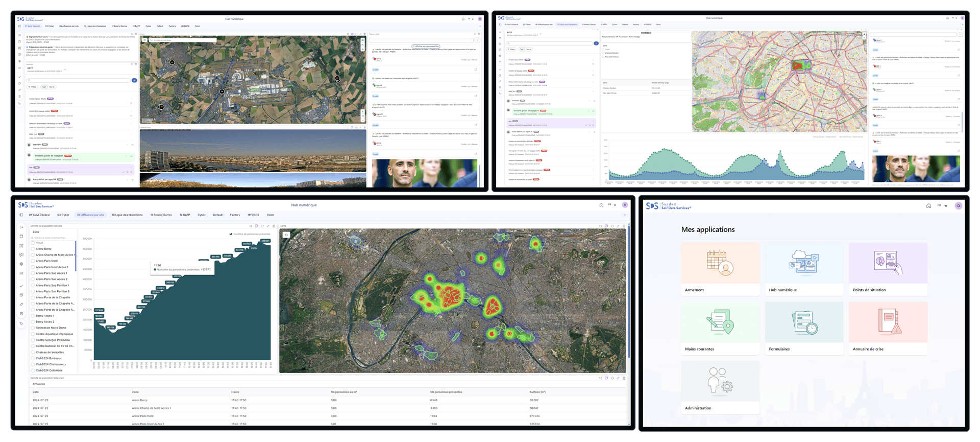
Task: Open the FR language dropdown in the Mes applications window
Action: tap(942, 206)
